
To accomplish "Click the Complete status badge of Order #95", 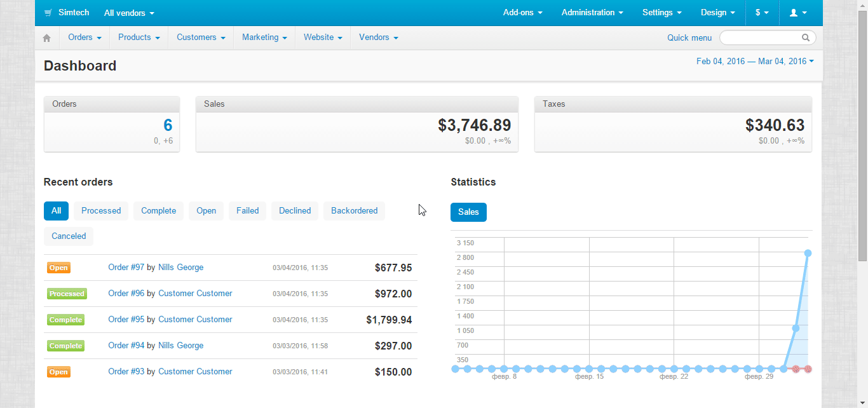I will click(x=66, y=320).
